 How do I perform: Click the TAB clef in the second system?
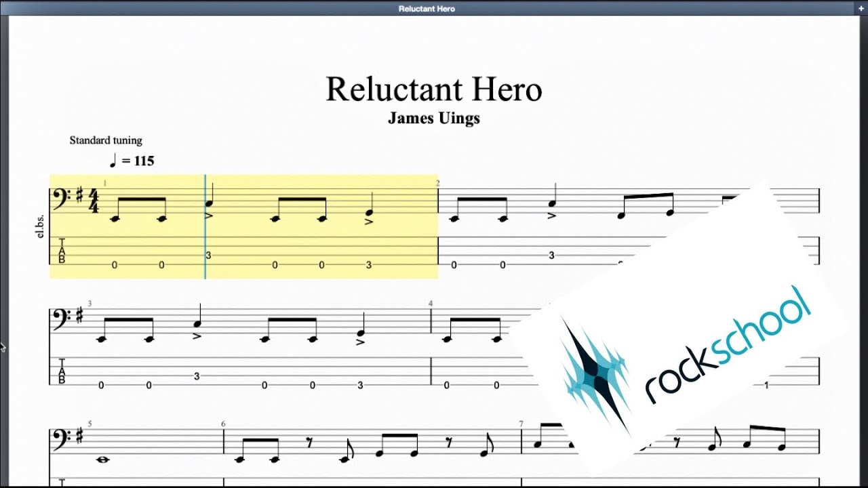pyautogui.click(x=62, y=371)
